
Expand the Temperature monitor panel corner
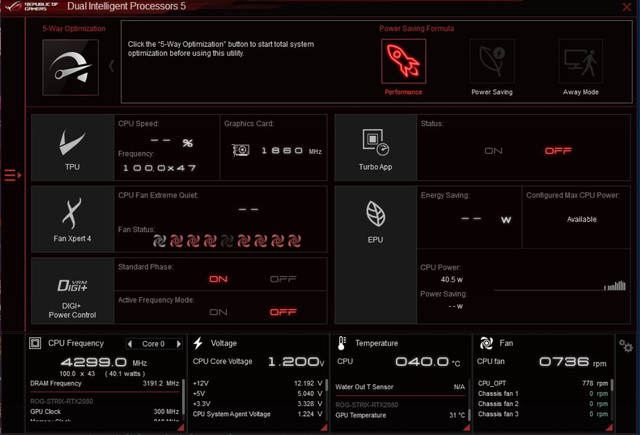tap(467, 427)
